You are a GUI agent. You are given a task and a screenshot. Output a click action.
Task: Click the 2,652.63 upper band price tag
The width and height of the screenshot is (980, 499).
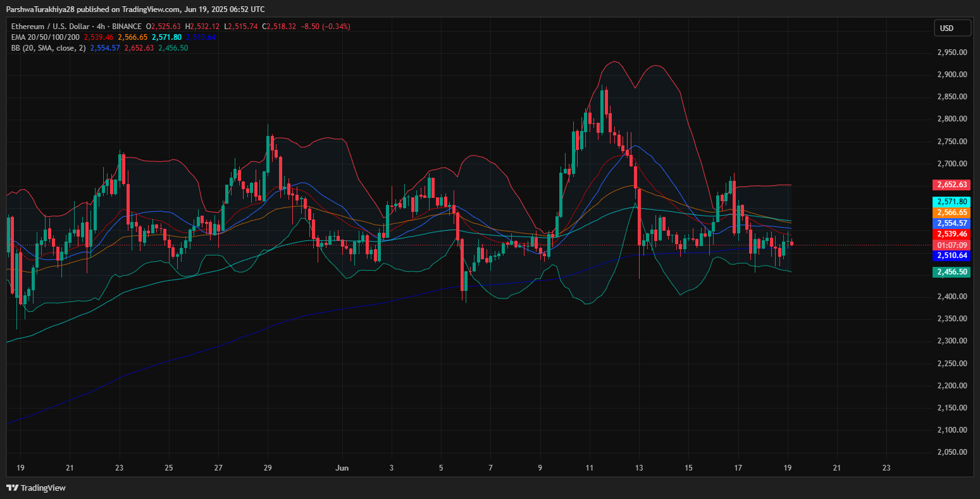[951, 185]
